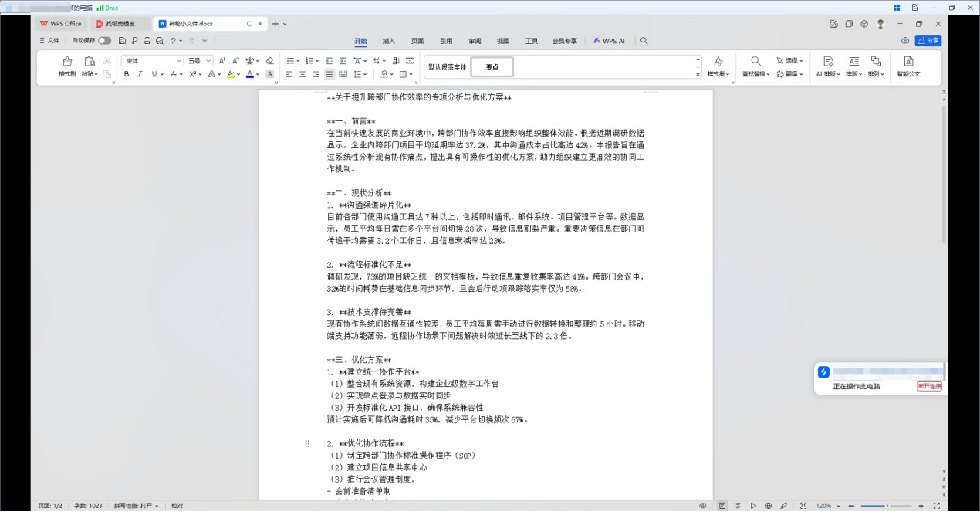Switch to the 插入 ribbon tab
The height and width of the screenshot is (512, 980).
click(389, 41)
